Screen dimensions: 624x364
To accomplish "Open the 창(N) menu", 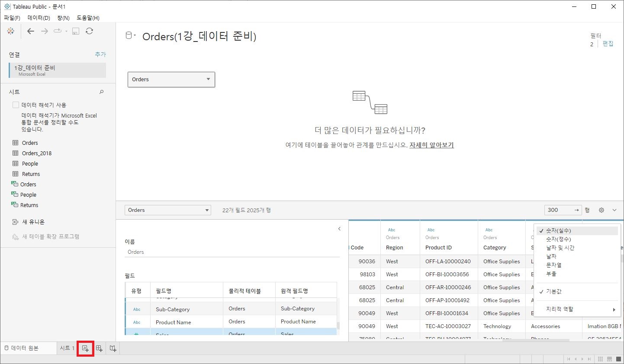I will click(63, 18).
